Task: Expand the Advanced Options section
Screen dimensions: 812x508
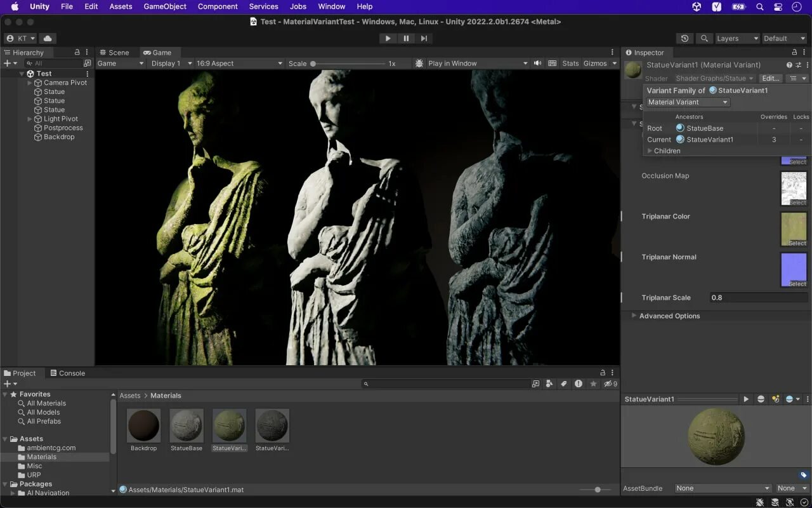Action: tap(634, 316)
